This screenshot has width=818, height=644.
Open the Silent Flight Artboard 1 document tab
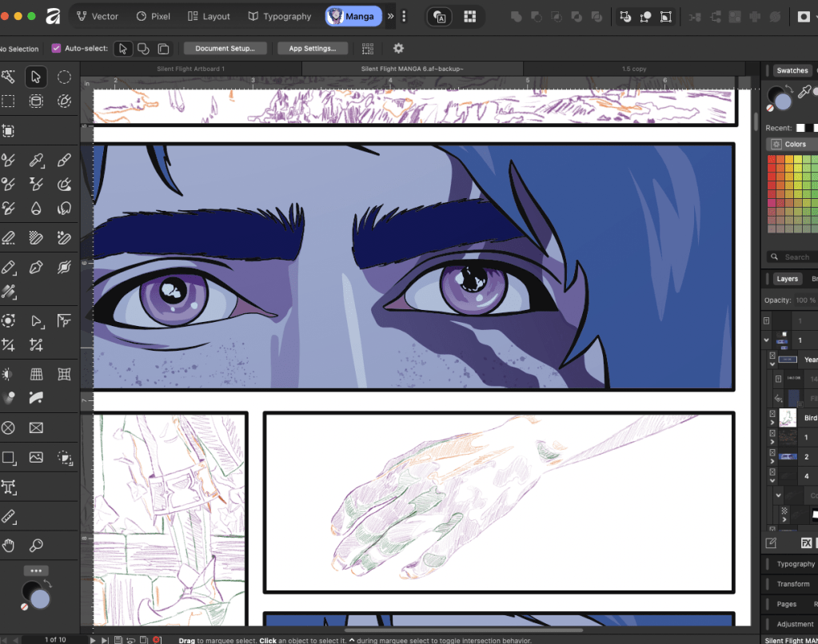[x=191, y=70]
